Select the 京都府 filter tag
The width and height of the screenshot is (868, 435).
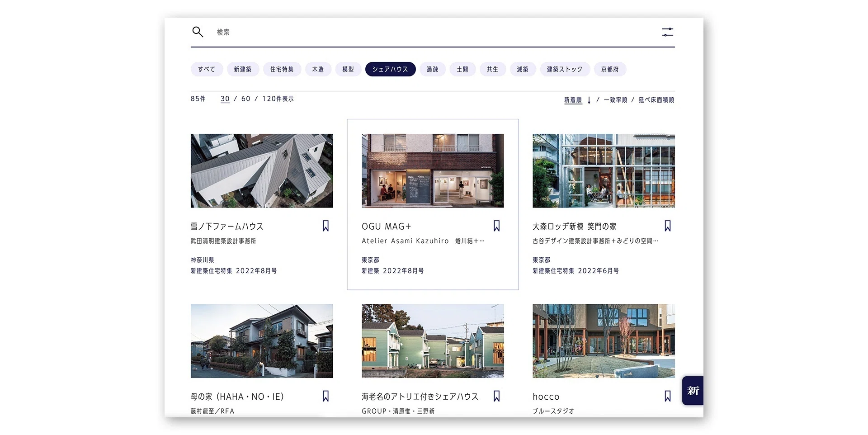point(610,69)
